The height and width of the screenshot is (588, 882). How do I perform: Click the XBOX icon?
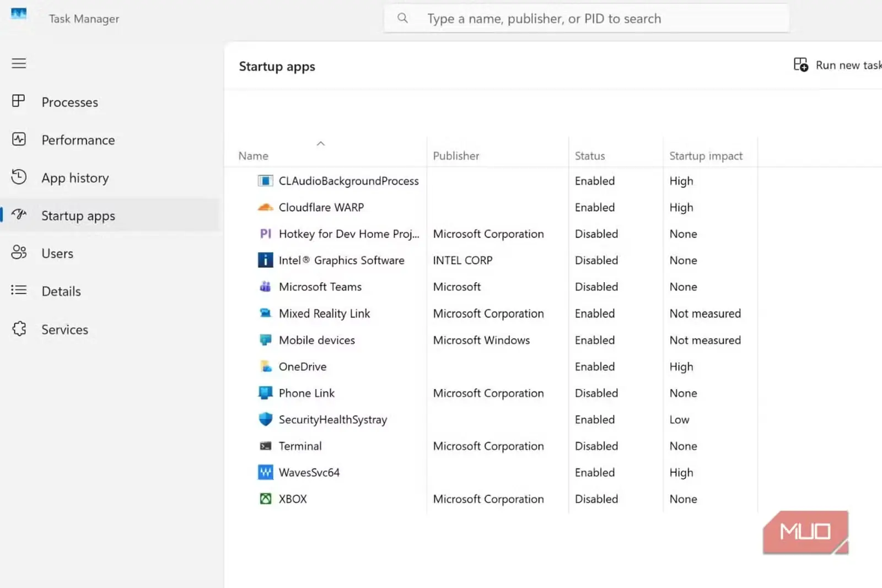pos(265,499)
